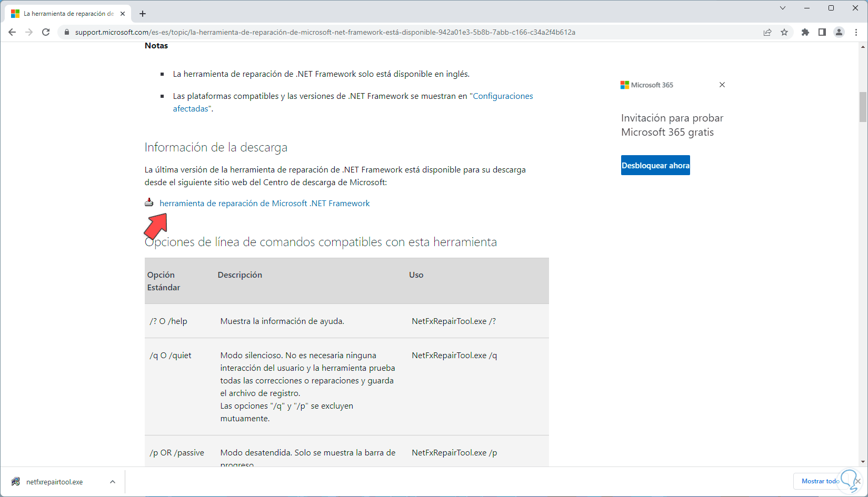Image resolution: width=868 pixels, height=497 pixels.
Task: Select the '/p OR /passive' cell
Action: pyautogui.click(x=177, y=452)
